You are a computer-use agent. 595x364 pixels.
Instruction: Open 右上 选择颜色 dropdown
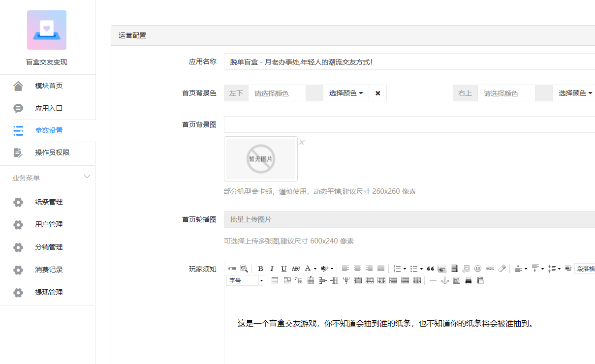click(574, 93)
